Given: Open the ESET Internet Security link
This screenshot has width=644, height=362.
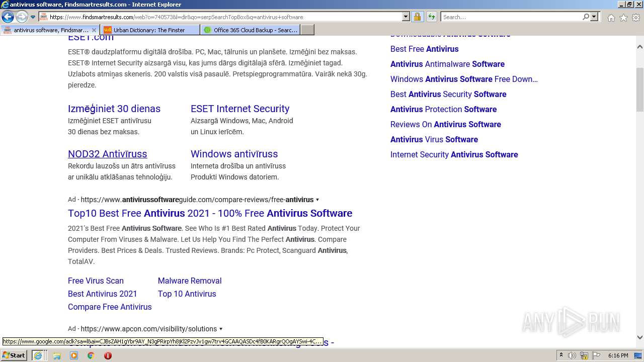Looking at the screenshot, I should [x=240, y=109].
